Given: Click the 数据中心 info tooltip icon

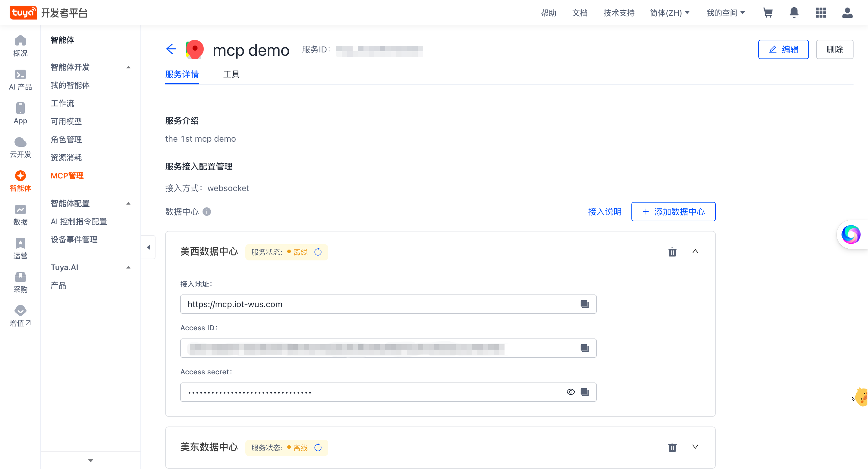Looking at the screenshot, I should pos(207,212).
